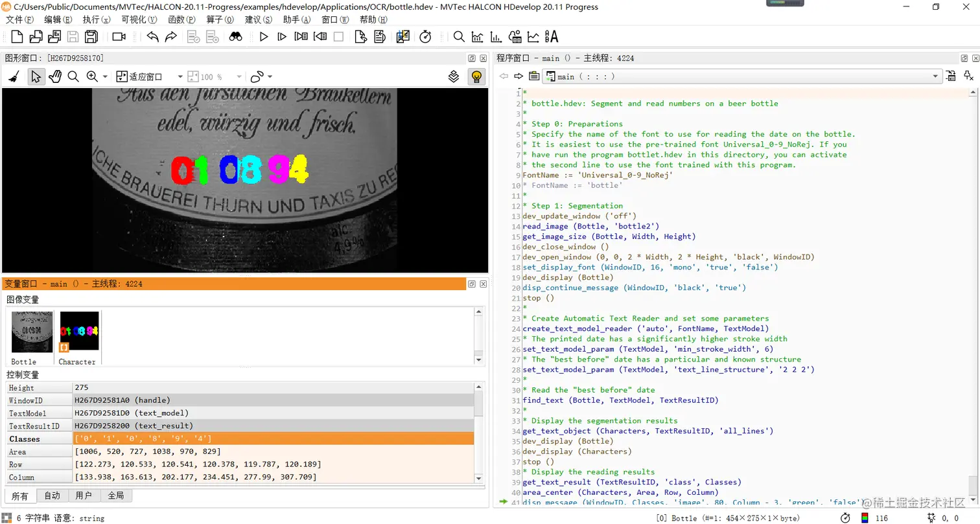The image size is (980, 524).
Task: Toggle the arrow select mode tool
Action: point(36,77)
